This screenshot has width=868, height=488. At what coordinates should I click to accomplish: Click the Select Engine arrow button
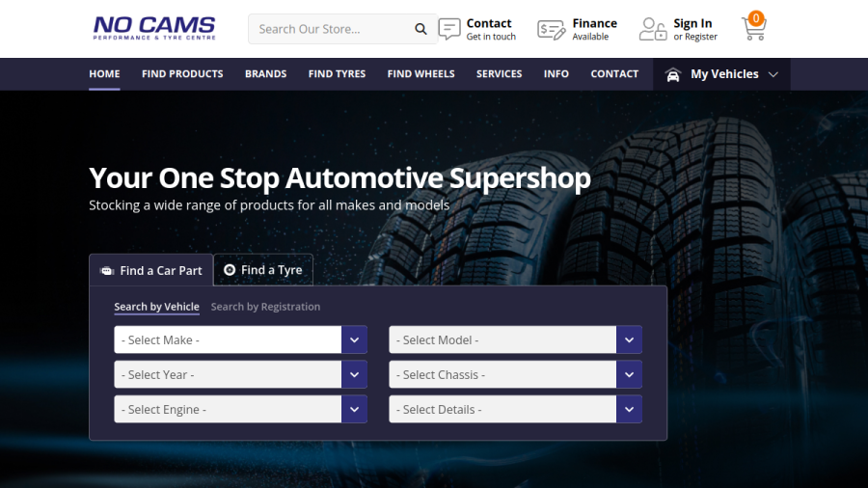(x=354, y=410)
